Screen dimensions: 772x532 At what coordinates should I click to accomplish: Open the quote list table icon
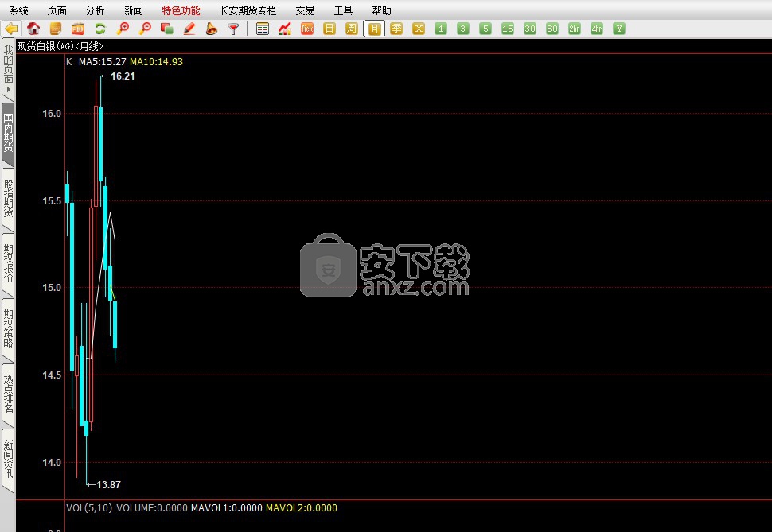click(x=263, y=29)
